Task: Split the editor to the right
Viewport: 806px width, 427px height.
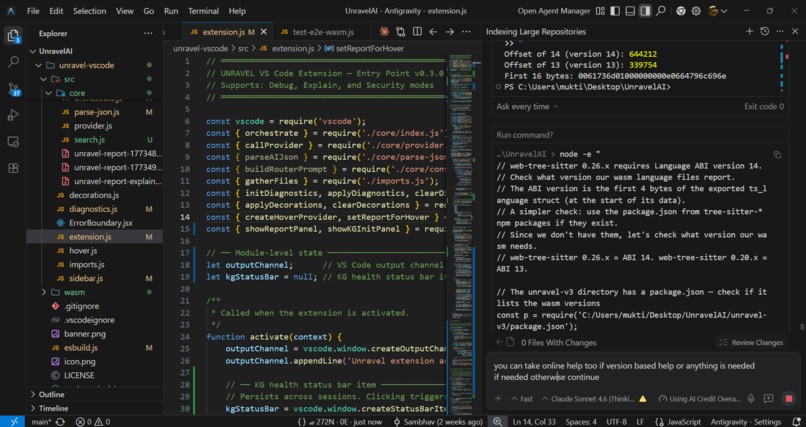Action: 417,32
